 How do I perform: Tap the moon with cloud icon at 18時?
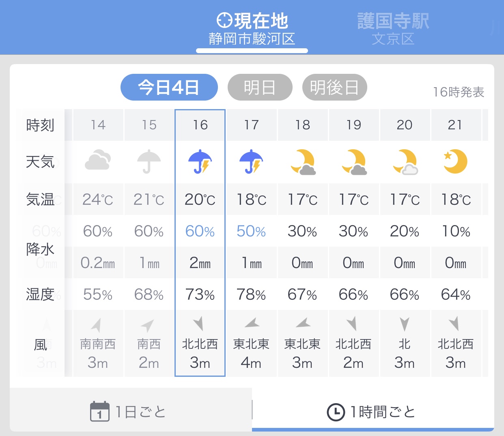(303, 162)
